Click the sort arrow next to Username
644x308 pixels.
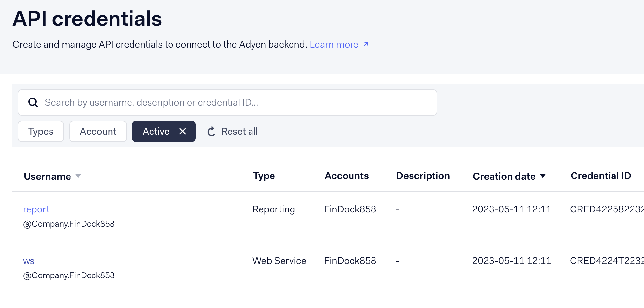(x=78, y=177)
